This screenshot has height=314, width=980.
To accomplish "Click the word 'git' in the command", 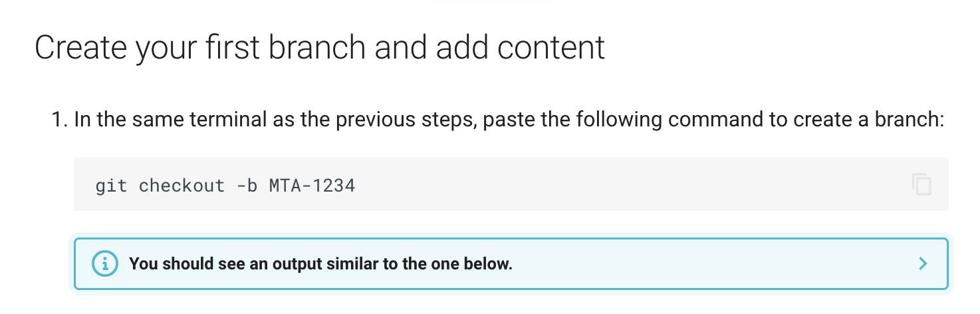I will tap(110, 185).
